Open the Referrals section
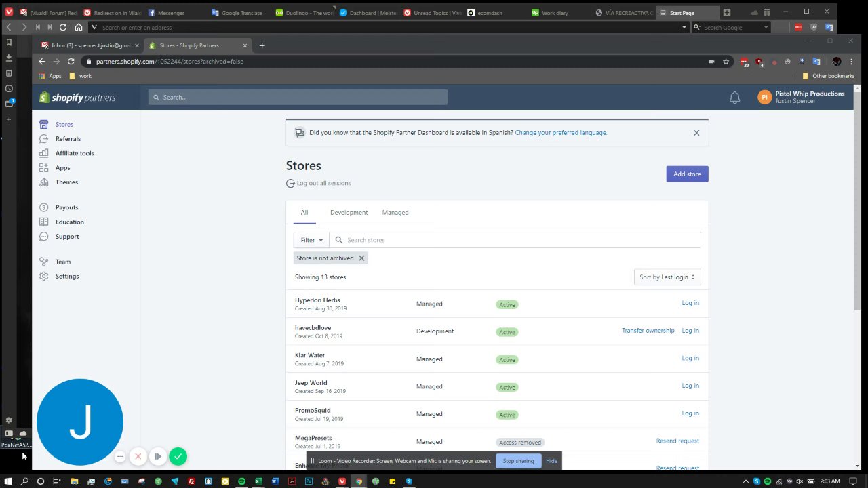Image resolution: width=868 pixels, height=488 pixels. 68,139
